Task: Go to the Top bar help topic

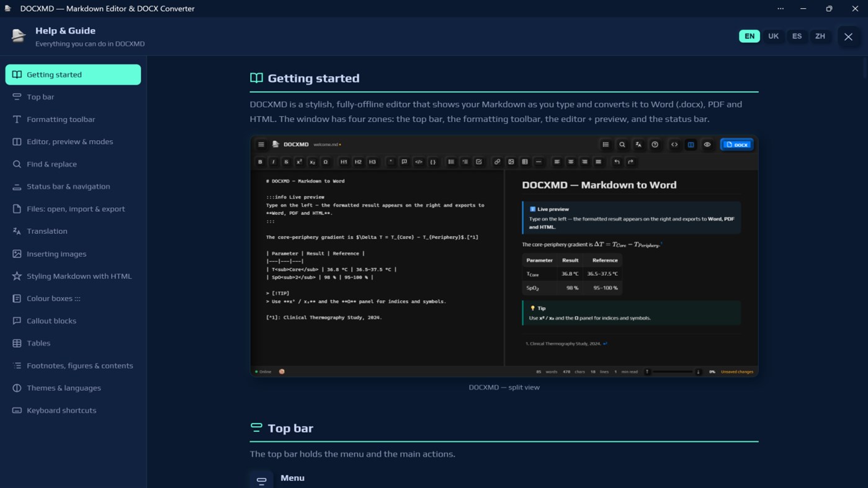Action: (73, 97)
